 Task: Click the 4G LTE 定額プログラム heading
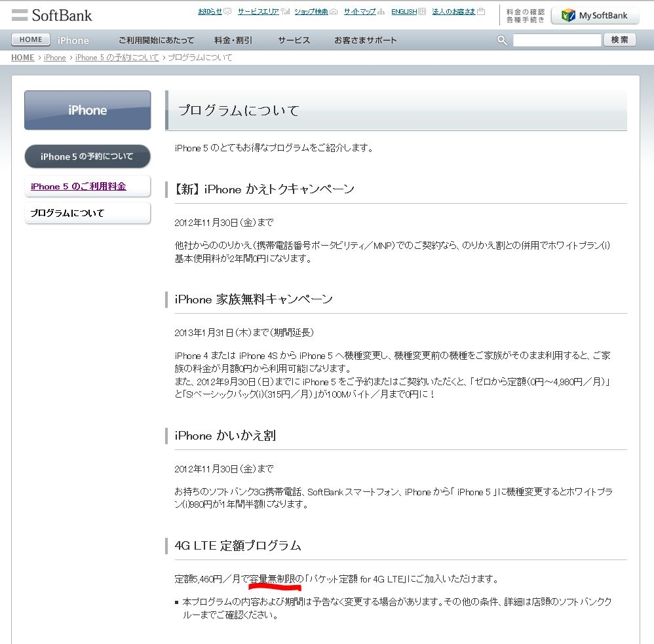(238, 546)
